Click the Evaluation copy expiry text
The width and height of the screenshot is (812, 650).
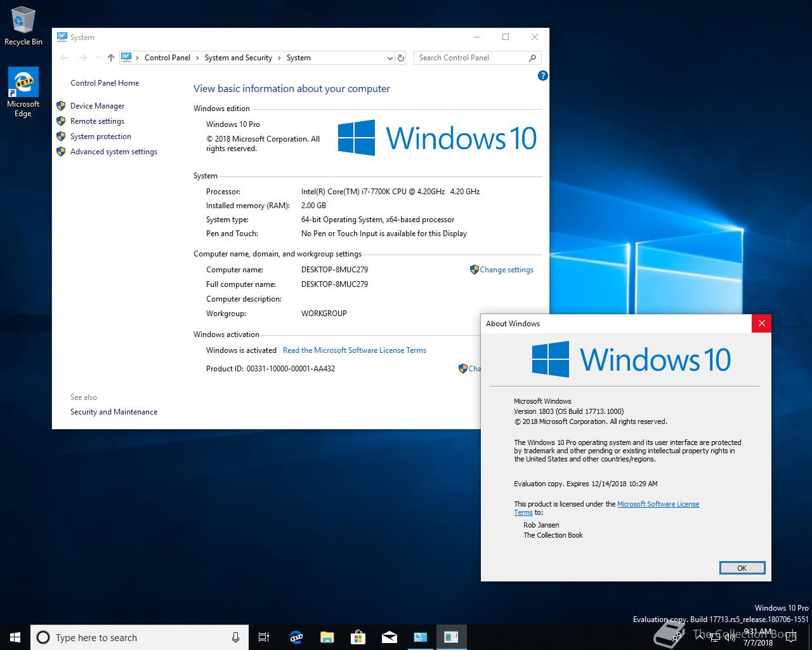click(x=586, y=484)
